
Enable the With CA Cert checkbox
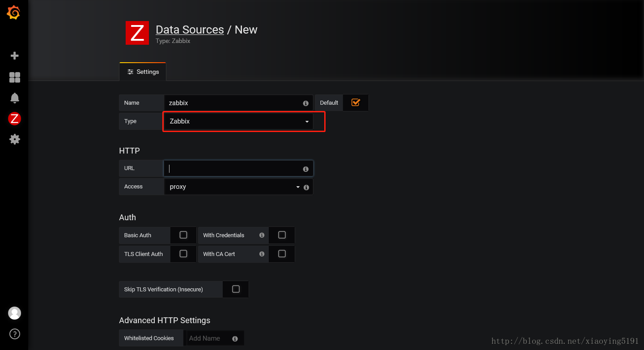282,254
